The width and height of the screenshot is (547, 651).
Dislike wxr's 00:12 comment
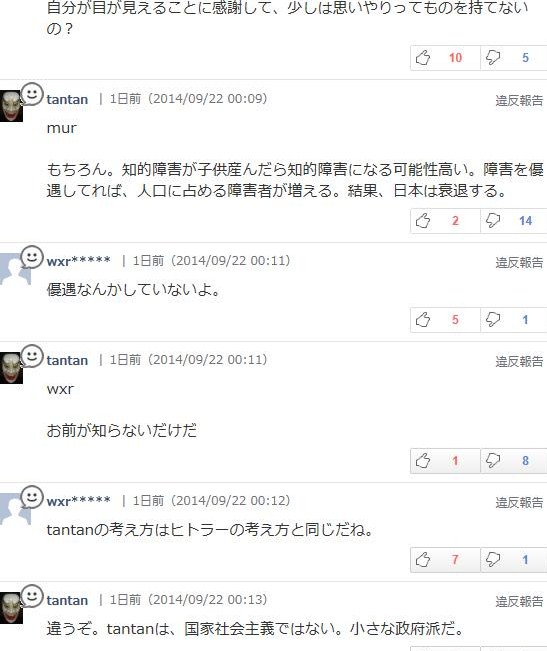493,560
